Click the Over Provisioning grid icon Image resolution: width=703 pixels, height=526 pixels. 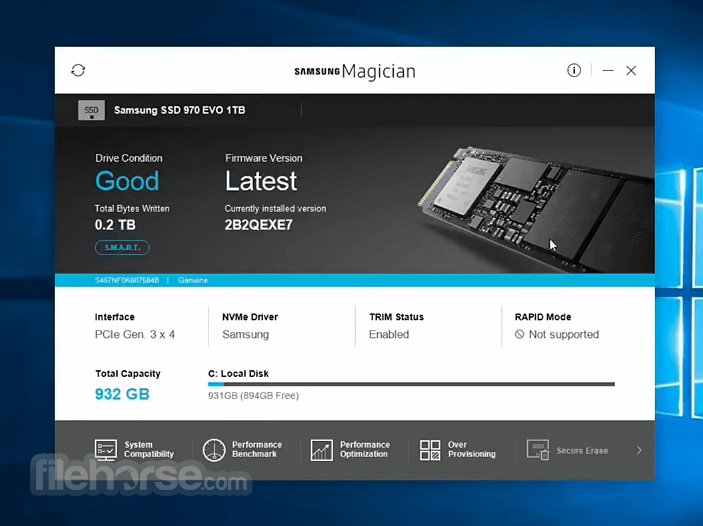(430, 450)
